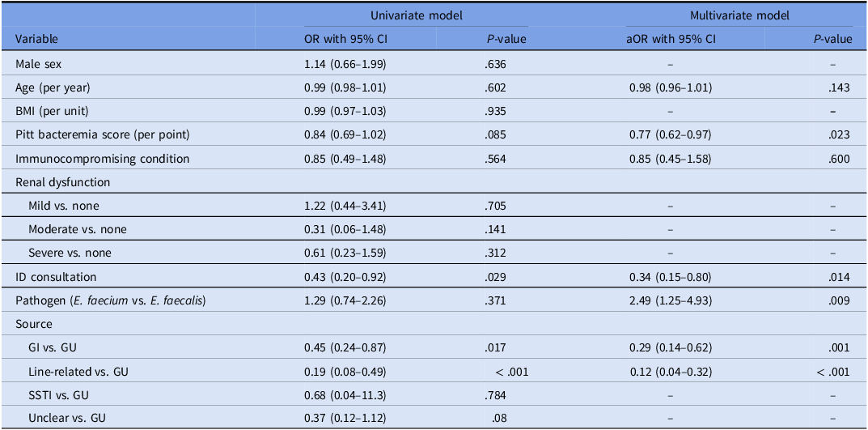The width and height of the screenshot is (868, 430).
Task: Click the aOR value 0.85 (0.45–1.58)
Action: point(671,159)
